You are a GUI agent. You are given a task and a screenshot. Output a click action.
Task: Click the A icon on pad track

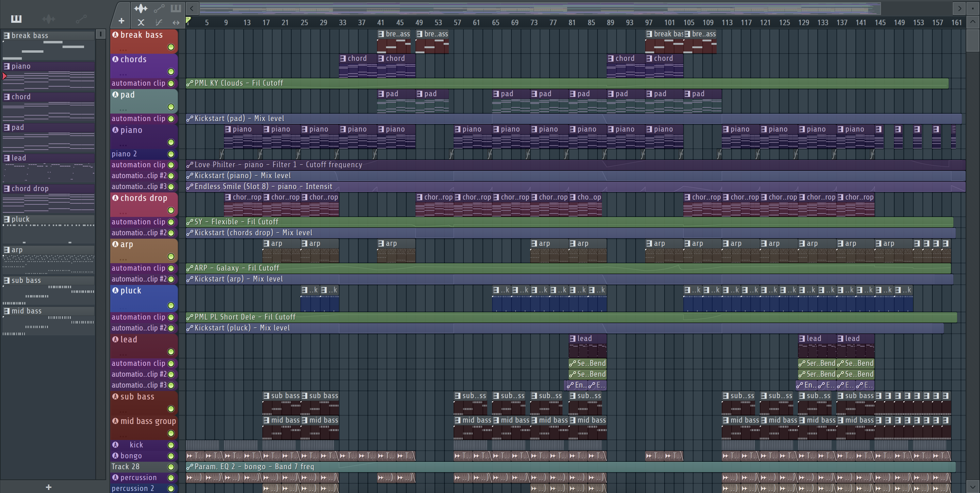point(115,94)
